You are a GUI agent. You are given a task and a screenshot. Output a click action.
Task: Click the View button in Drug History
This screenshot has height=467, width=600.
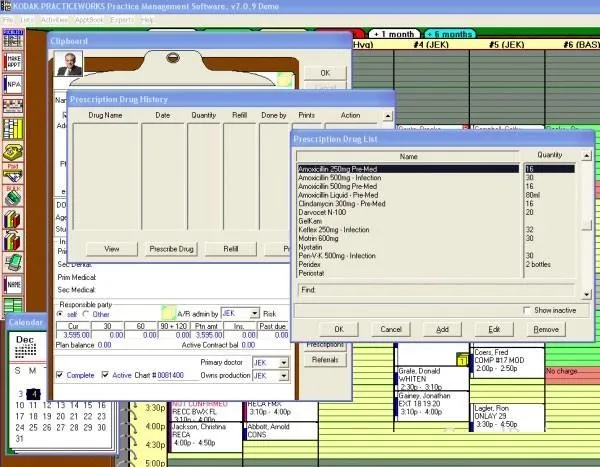(112, 249)
